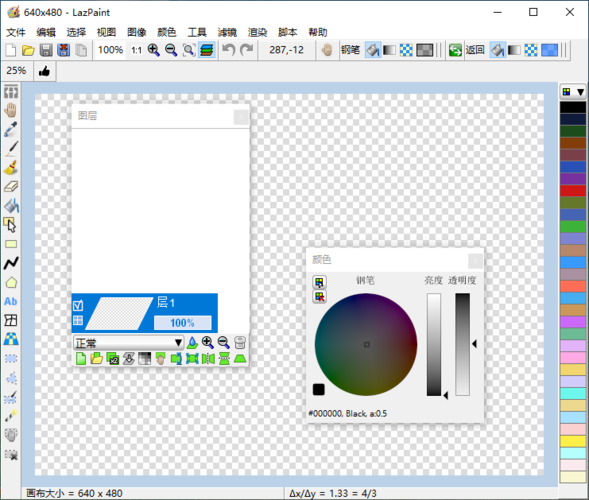Select the Text tool labeled Ab
589x500 pixels.
pos(11,301)
